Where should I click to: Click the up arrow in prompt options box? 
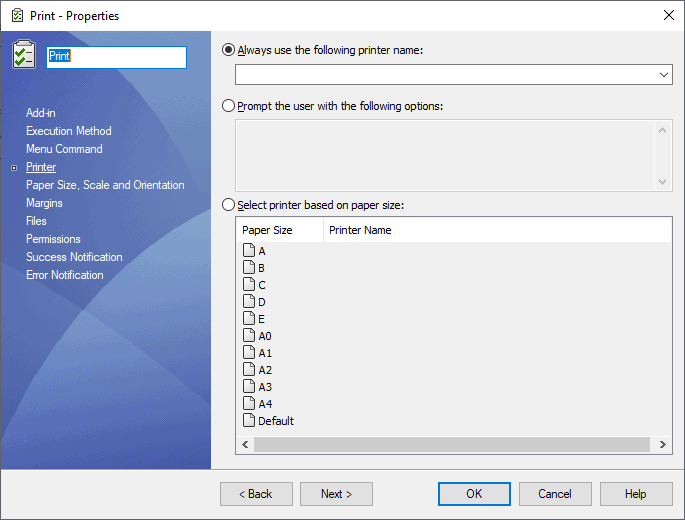[662, 130]
